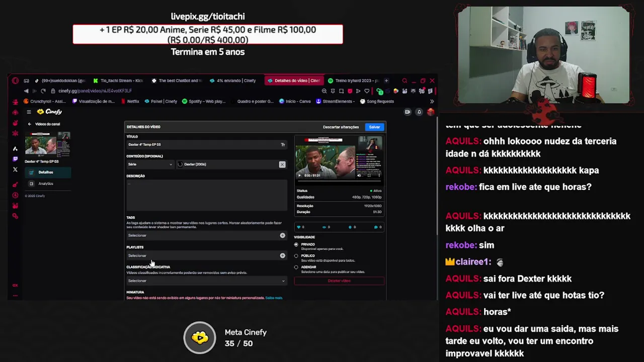Switch to the sueldodokkan TikTok tab
This screenshot has width=644, height=362.
pos(60,80)
